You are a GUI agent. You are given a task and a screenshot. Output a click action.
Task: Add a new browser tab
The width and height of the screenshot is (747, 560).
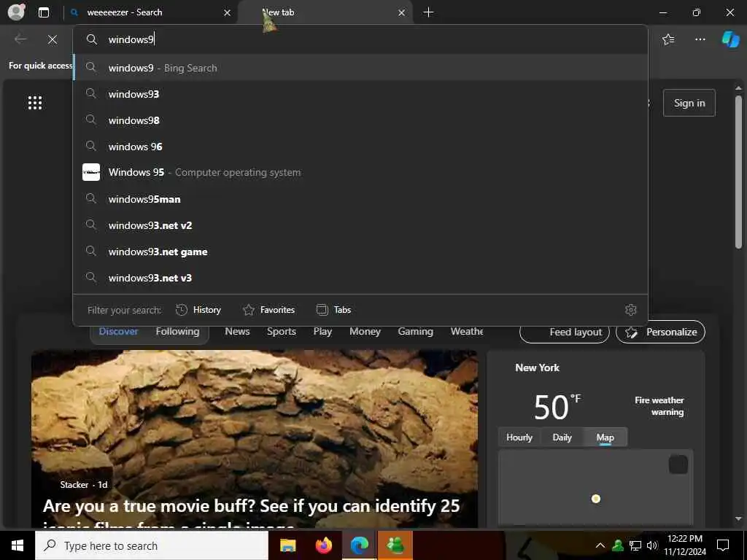pos(428,12)
